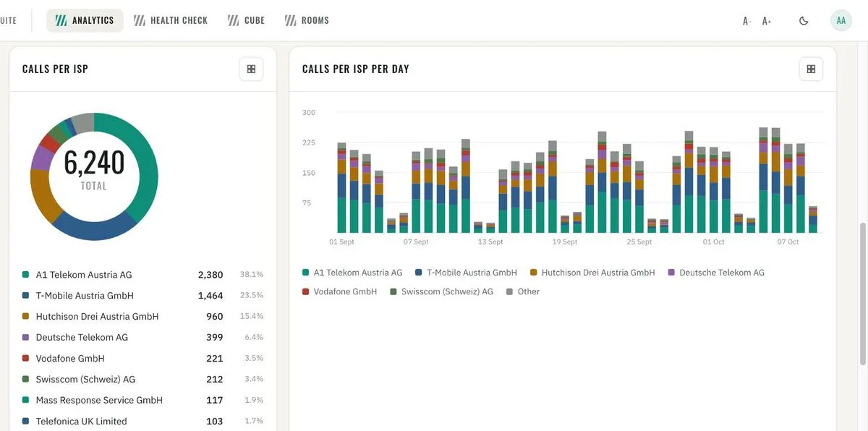This screenshot has height=431, width=868.
Task: Toggle A1 Telekom Austria AG chart legend
Action: pos(352,273)
